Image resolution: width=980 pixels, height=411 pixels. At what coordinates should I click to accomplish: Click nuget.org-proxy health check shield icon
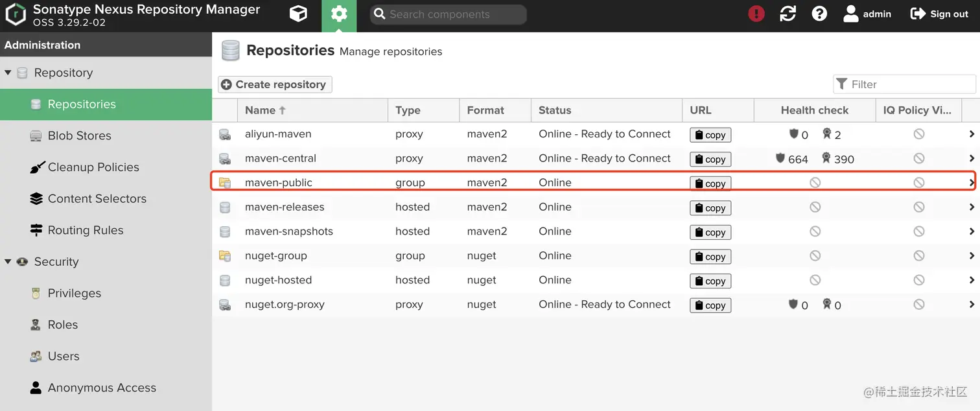pos(793,304)
